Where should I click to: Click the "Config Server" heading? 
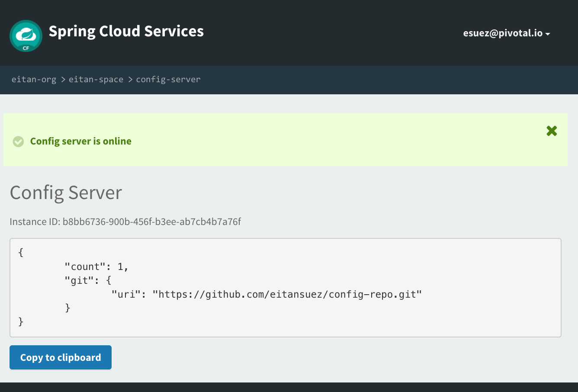(66, 193)
